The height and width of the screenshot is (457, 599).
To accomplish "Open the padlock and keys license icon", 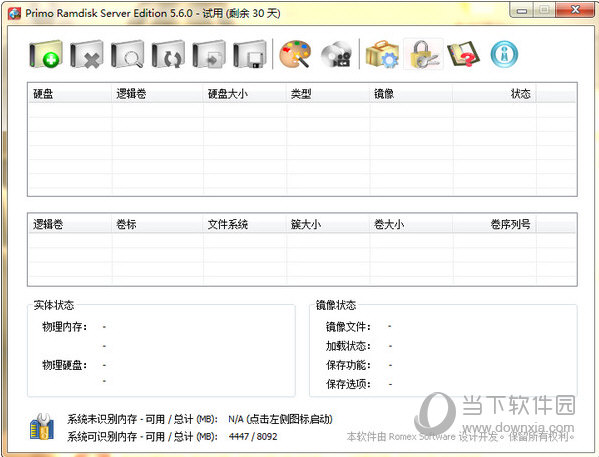I will pos(424,55).
